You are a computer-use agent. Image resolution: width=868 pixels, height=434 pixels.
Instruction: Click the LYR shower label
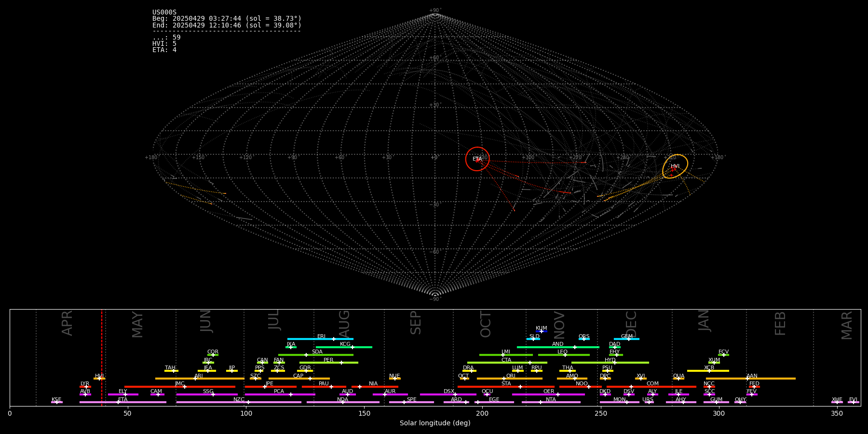point(85,383)
